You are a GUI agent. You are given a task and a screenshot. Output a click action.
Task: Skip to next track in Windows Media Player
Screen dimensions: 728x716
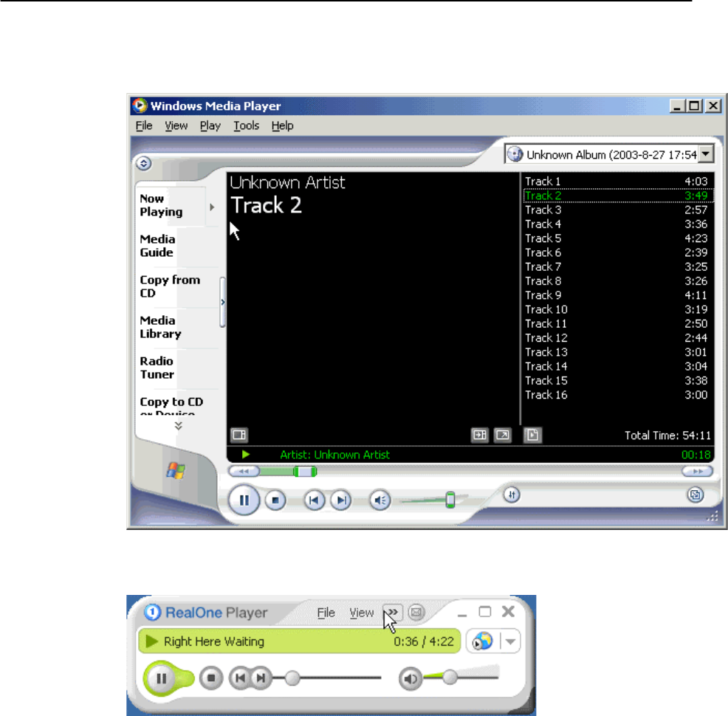pyautogui.click(x=341, y=500)
